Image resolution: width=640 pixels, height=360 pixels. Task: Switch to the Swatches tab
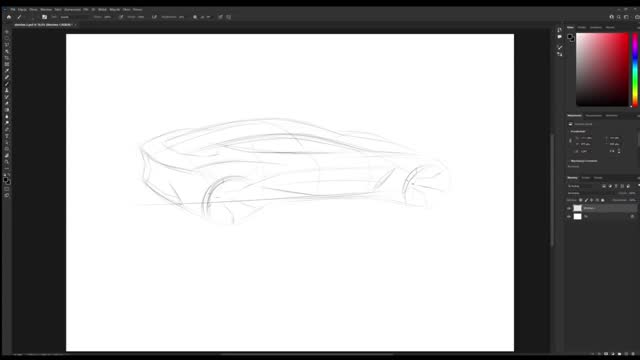point(582,27)
